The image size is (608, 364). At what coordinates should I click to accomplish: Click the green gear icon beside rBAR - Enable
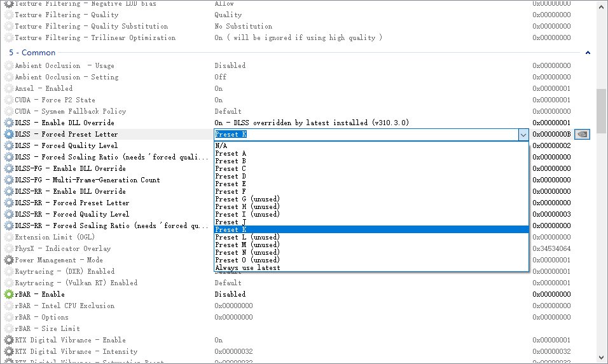pos(9,294)
